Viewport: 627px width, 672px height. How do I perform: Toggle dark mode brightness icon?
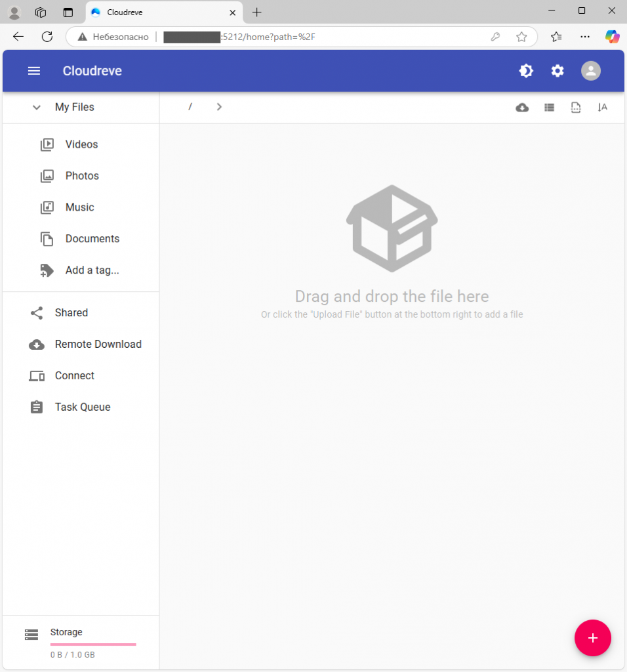(526, 71)
